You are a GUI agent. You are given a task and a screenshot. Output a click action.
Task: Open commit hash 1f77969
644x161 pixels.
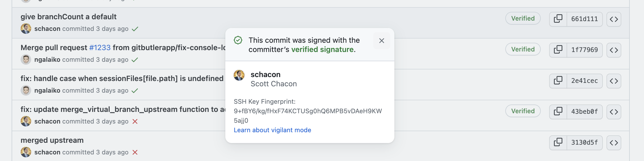[584, 50]
